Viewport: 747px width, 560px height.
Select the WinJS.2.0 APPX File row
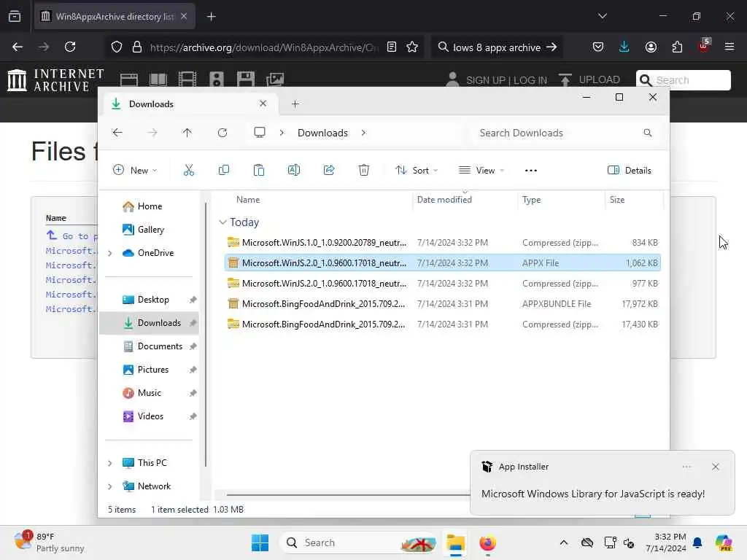[x=443, y=262]
